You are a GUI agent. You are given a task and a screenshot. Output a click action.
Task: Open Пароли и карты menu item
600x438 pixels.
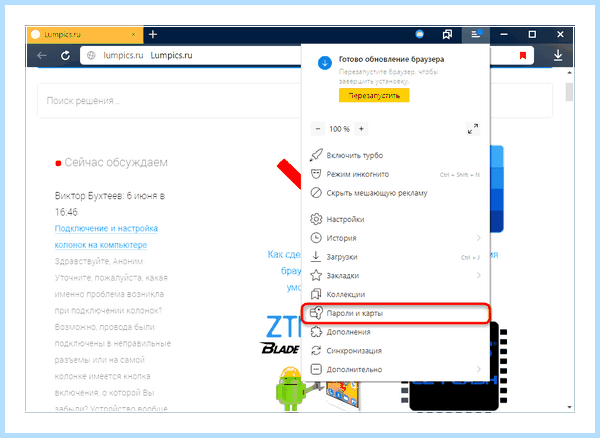[x=395, y=313]
